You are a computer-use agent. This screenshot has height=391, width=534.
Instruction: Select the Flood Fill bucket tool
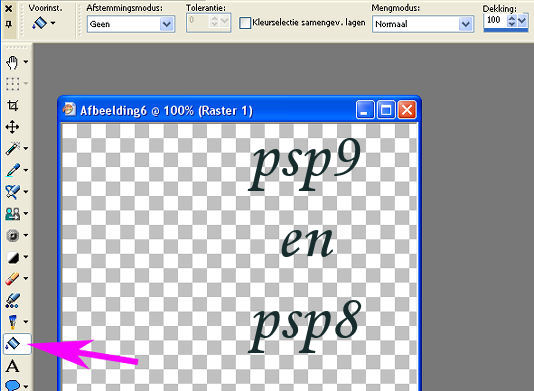[13, 344]
